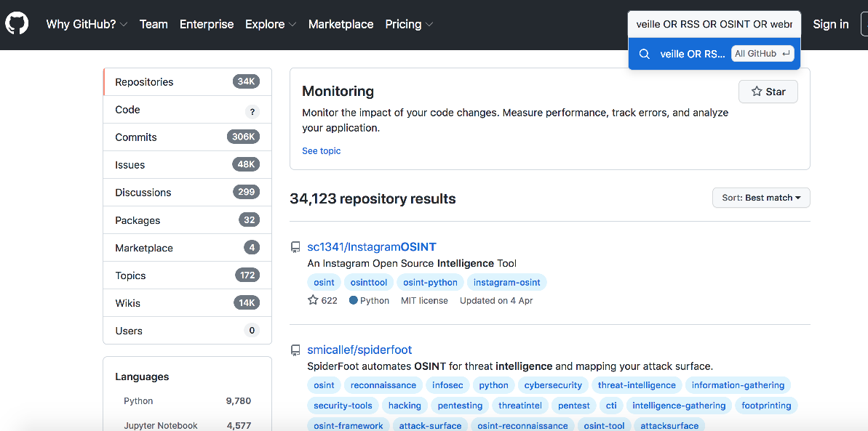
Task: Expand the Why GitHub? menu
Action: coord(87,24)
